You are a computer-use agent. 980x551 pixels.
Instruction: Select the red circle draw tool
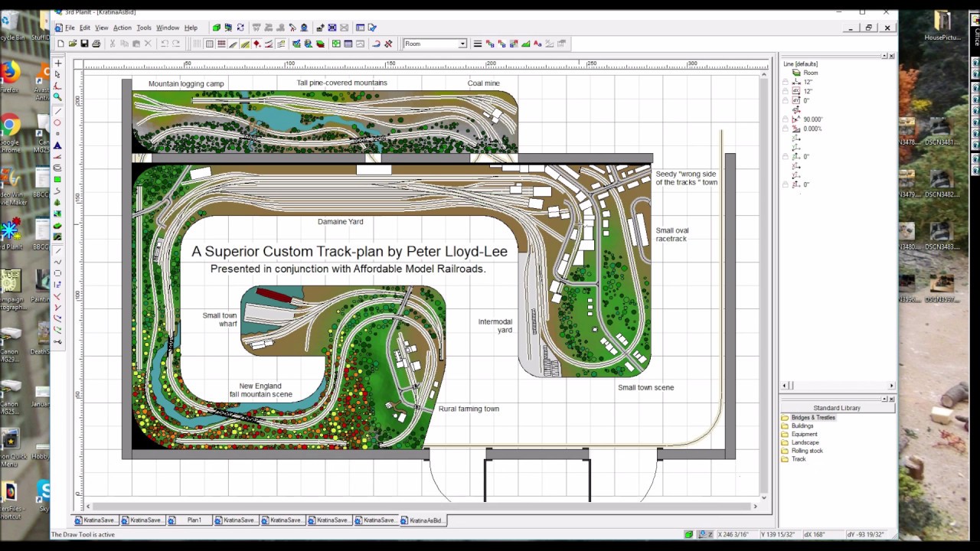[x=57, y=122]
